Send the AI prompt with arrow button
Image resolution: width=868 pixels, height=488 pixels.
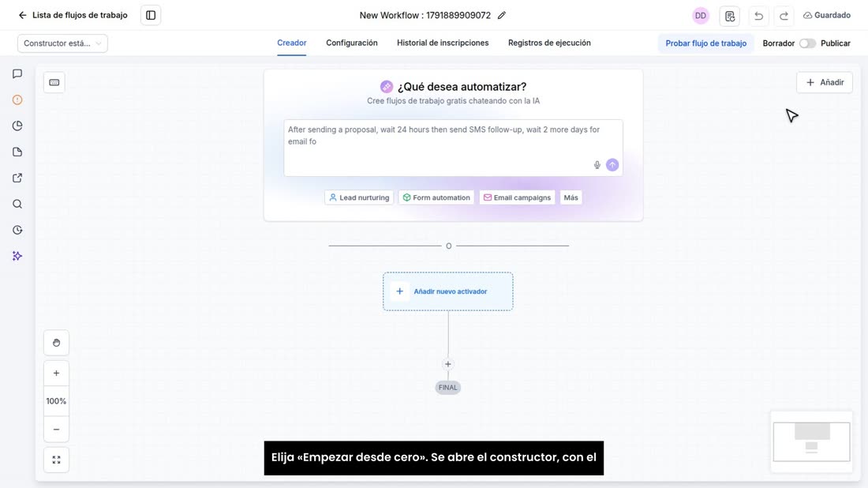[612, 165]
